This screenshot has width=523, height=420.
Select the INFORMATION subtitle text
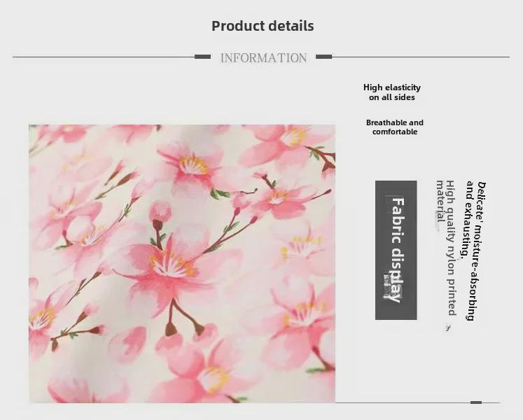coord(263,58)
